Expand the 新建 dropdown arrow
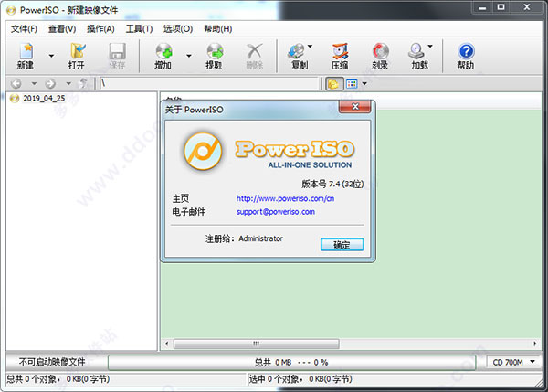This screenshot has height=392, width=548. click(x=51, y=56)
